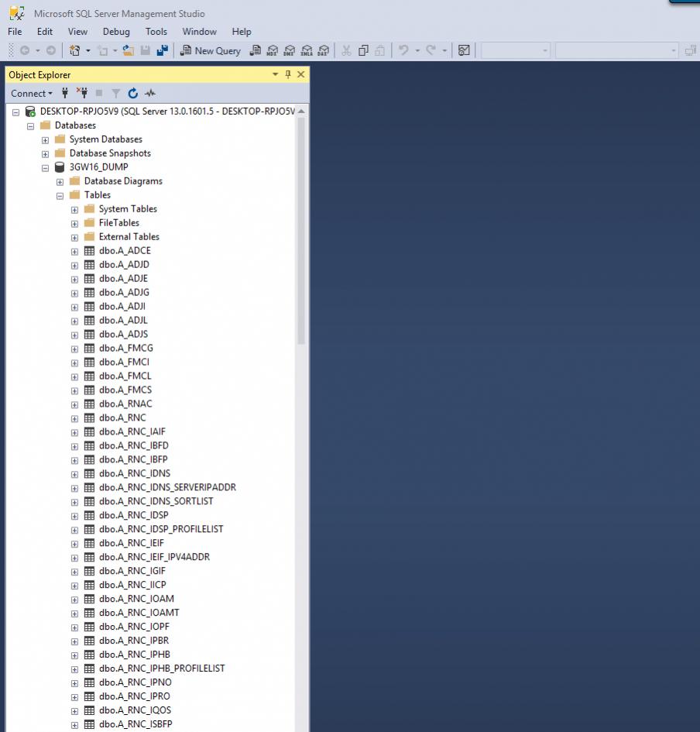Click the New Query button
The height and width of the screenshot is (732, 700).
click(x=211, y=50)
